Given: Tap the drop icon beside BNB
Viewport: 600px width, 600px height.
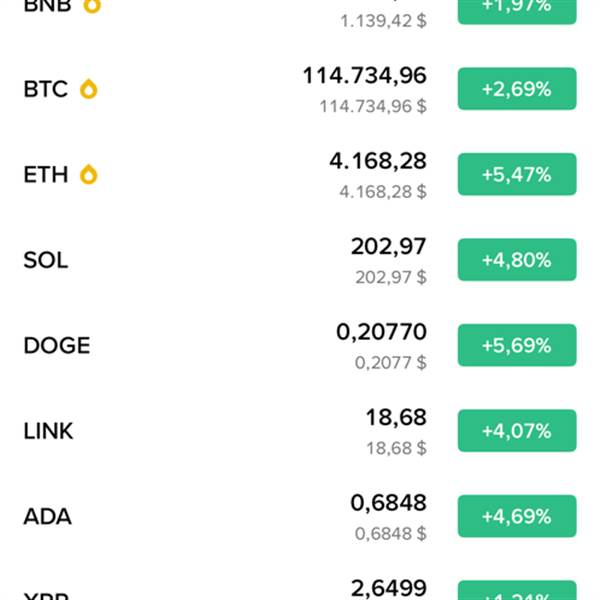Looking at the screenshot, I should click(91, 5).
